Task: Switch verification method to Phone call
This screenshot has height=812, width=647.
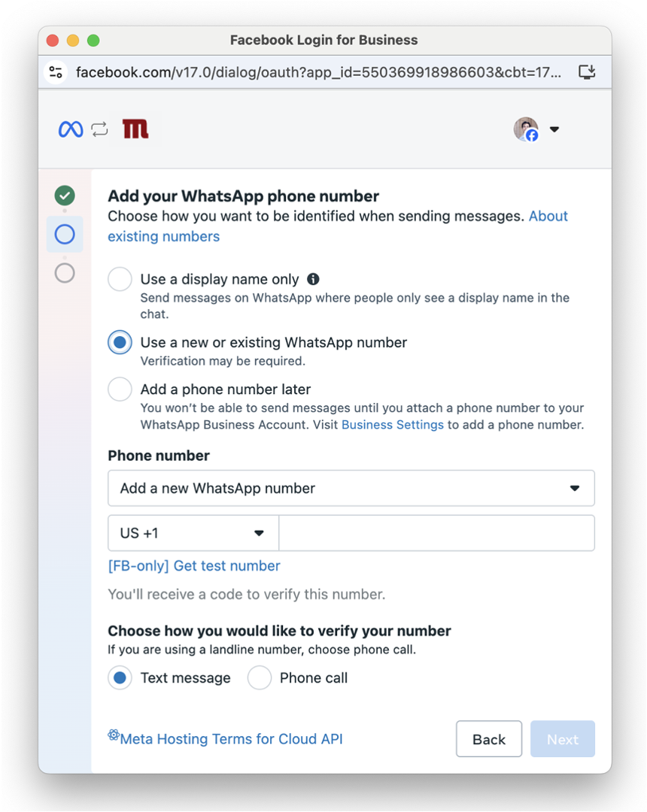Action: pos(260,677)
